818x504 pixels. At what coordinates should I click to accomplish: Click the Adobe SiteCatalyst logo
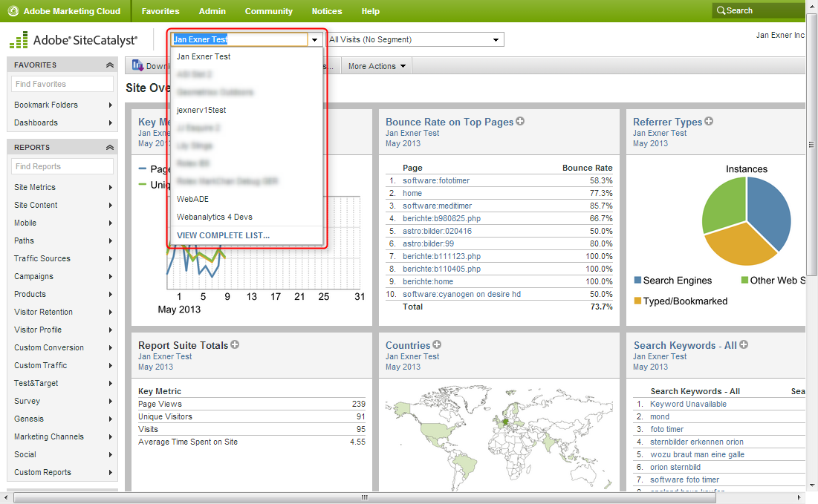pos(74,40)
